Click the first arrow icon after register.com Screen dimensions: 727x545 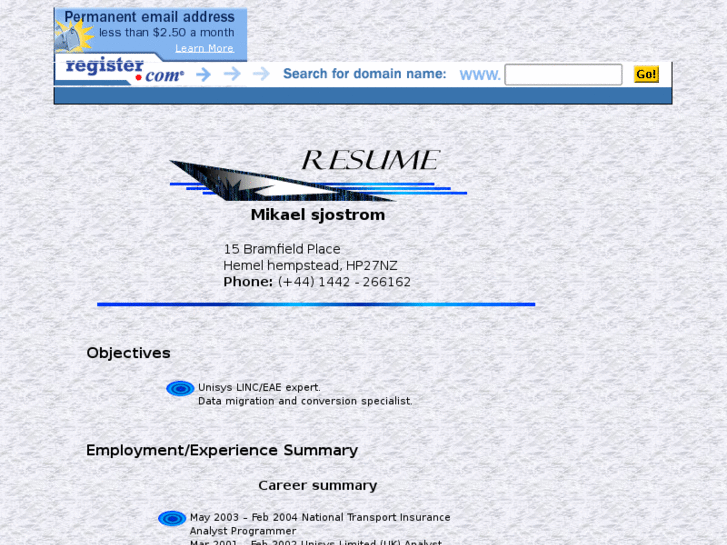tap(203, 74)
